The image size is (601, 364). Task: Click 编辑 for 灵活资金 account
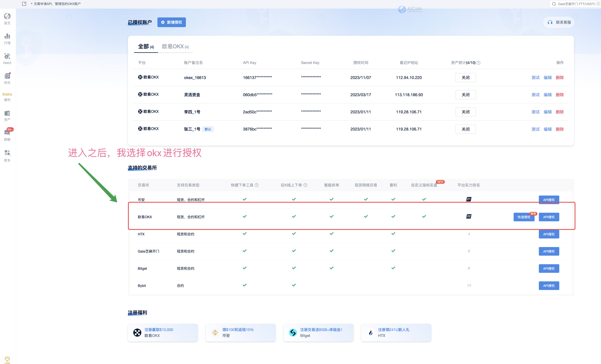(548, 95)
